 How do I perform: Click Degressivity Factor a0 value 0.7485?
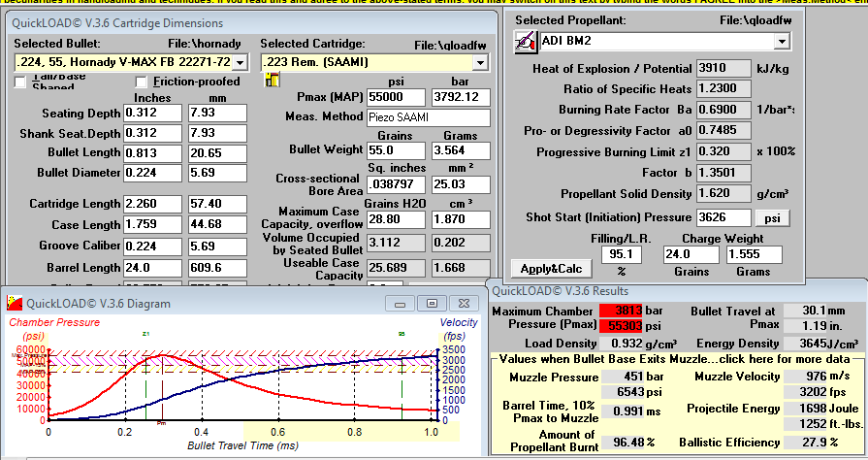(x=723, y=131)
